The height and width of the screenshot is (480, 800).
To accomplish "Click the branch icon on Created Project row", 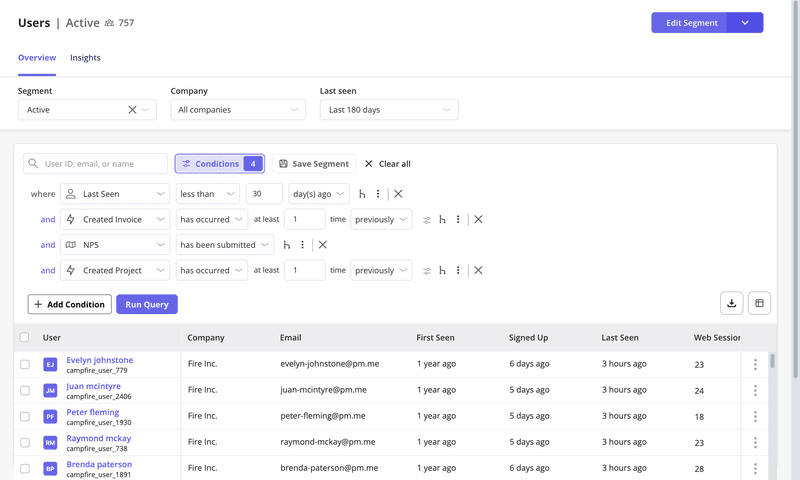I will click(x=442, y=270).
